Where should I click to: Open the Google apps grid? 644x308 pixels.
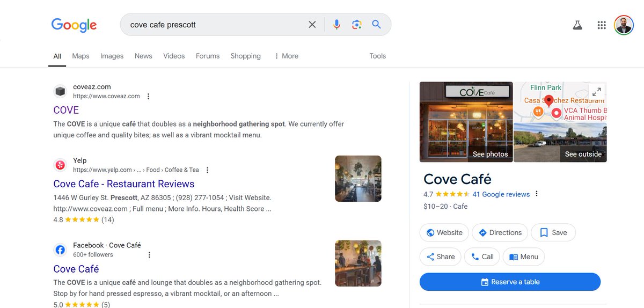point(602,25)
